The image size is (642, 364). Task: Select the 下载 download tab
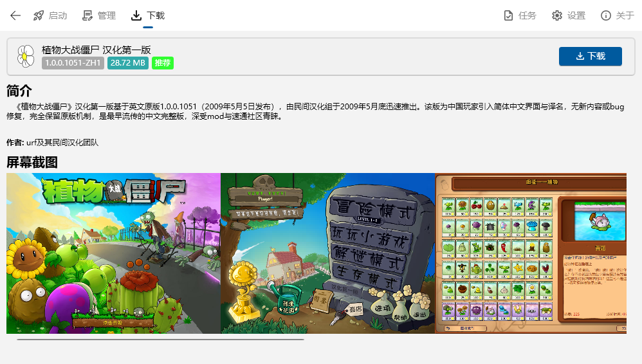[148, 15]
